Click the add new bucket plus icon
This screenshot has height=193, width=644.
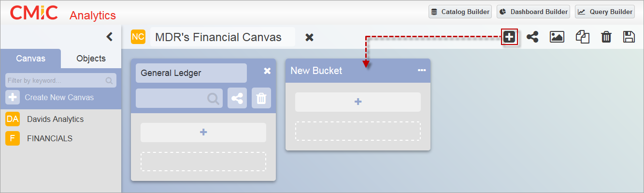[509, 37]
